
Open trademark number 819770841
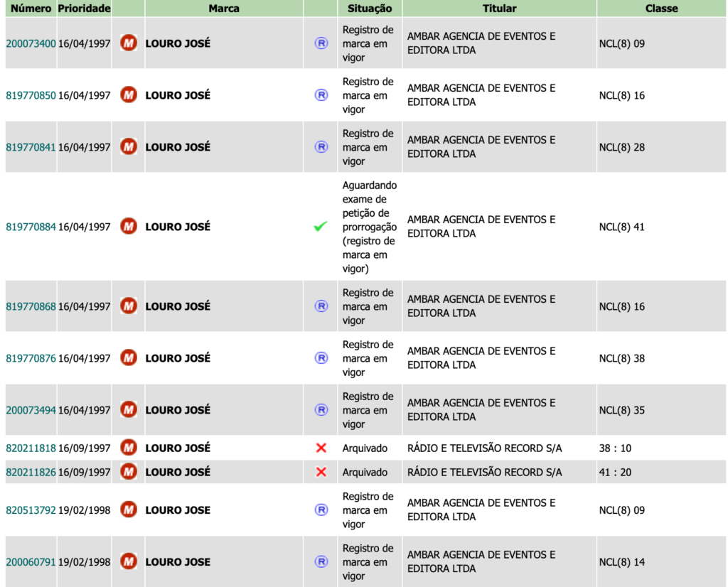click(31, 148)
